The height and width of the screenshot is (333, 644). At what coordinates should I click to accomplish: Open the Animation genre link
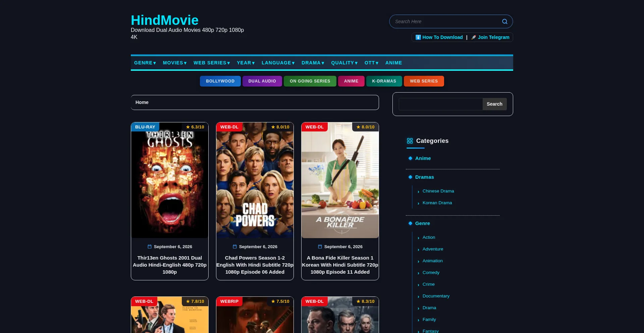[433, 261]
